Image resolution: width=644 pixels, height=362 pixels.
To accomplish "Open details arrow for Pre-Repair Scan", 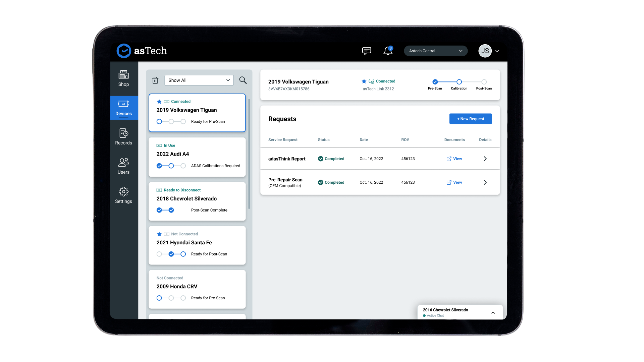I will tap(485, 182).
